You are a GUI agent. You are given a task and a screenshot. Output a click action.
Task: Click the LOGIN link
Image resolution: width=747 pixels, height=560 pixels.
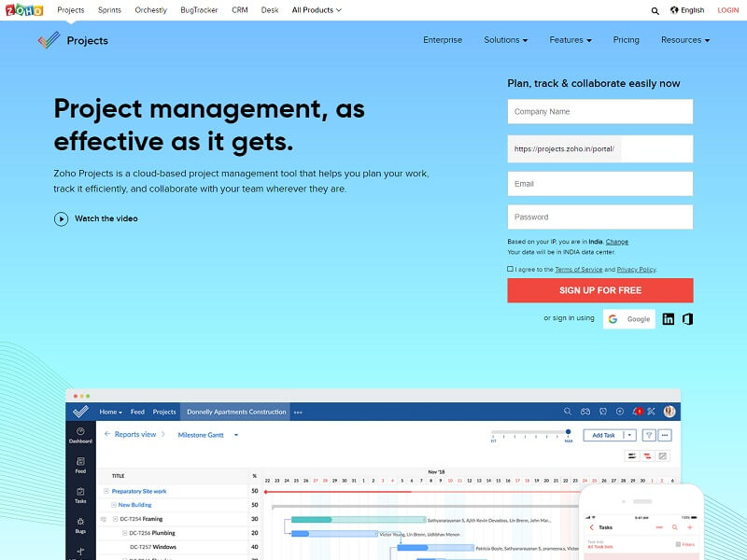click(728, 10)
